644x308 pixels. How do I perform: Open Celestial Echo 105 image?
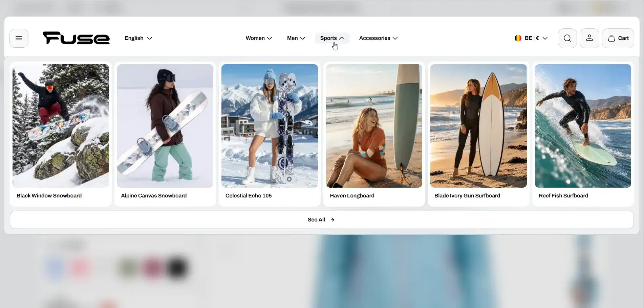tap(270, 126)
